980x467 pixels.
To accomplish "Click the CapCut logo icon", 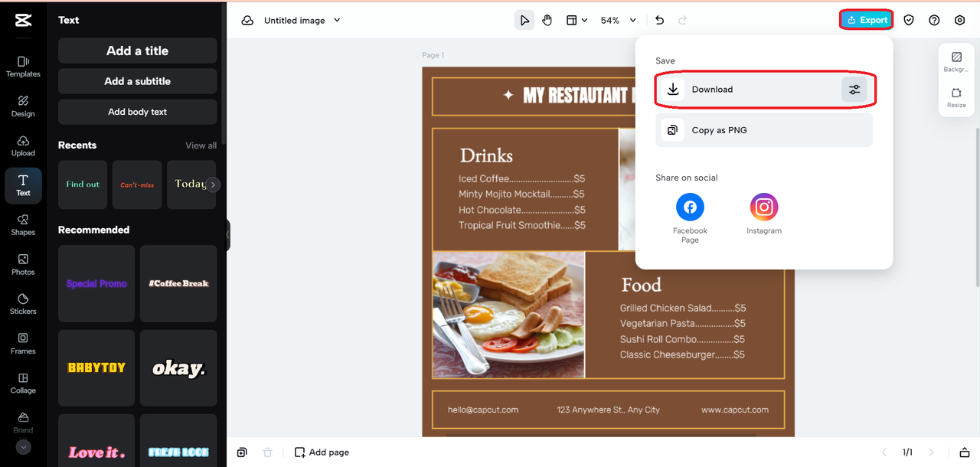I will point(23,21).
